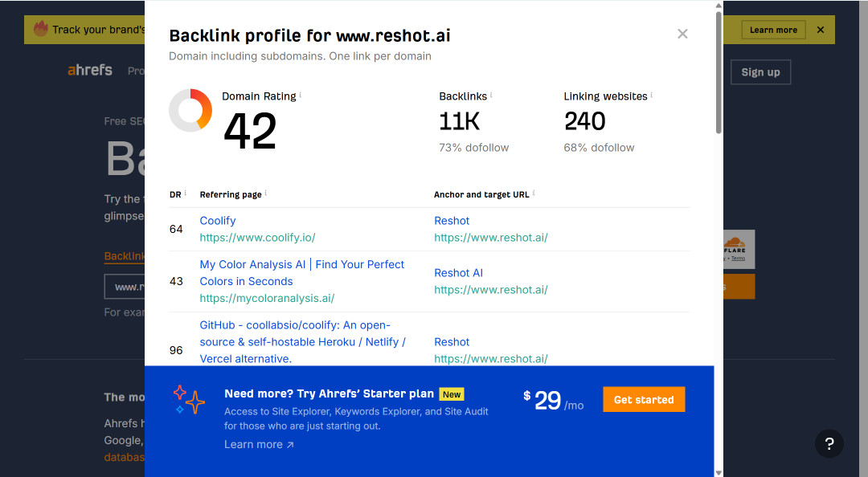The height and width of the screenshot is (477, 868).
Task: Click the Ahrefs logo in header
Action: (90, 71)
